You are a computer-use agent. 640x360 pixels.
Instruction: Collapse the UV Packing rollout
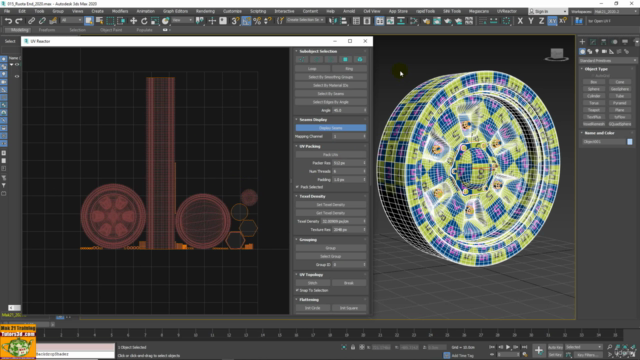(310, 146)
